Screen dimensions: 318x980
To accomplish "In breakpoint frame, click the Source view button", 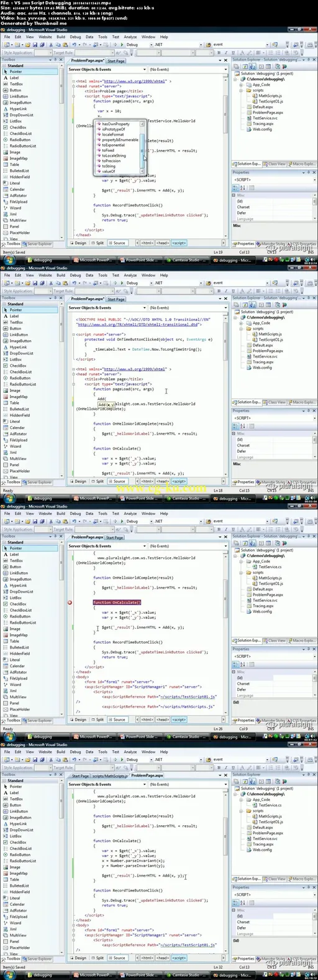I will pos(117,719).
